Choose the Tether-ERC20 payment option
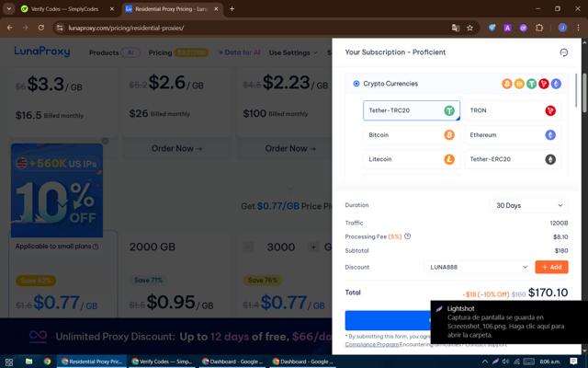Viewport: 588px width, 368px height. [x=513, y=159]
